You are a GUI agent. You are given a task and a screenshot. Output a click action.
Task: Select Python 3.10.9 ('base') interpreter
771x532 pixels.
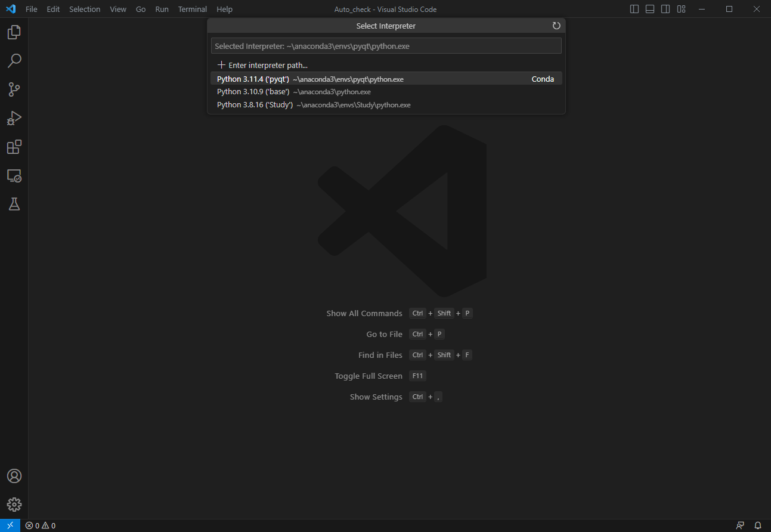pos(386,92)
